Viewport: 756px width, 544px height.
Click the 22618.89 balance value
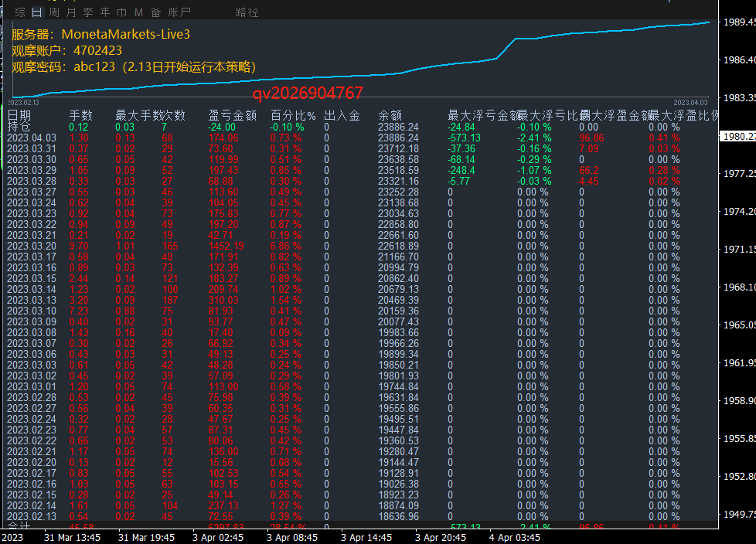click(398, 246)
